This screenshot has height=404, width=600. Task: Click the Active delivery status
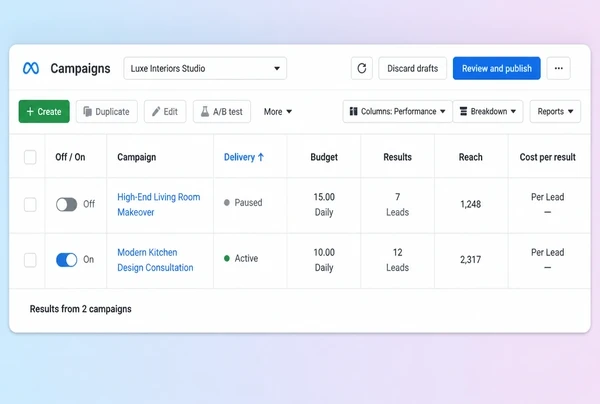(x=241, y=259)
